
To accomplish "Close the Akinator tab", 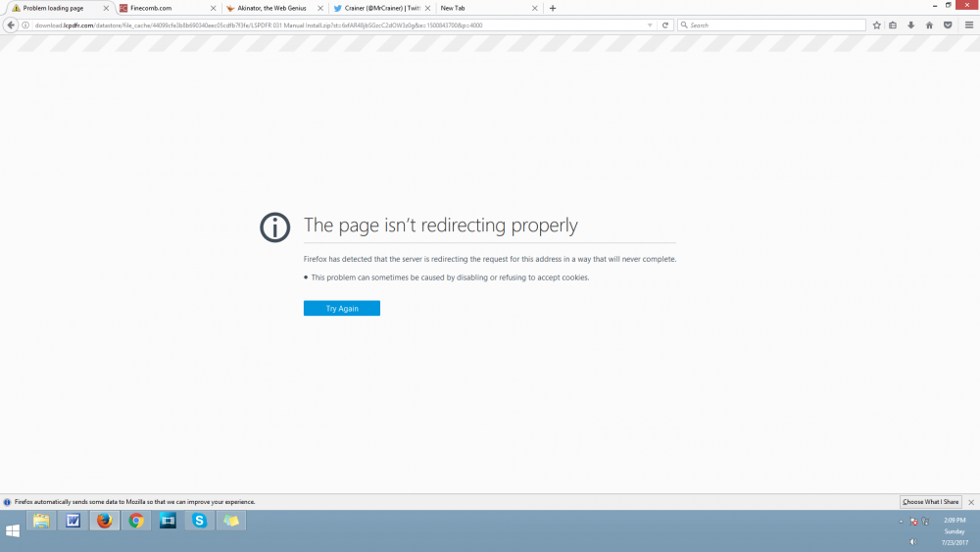I will pos(320,8).
